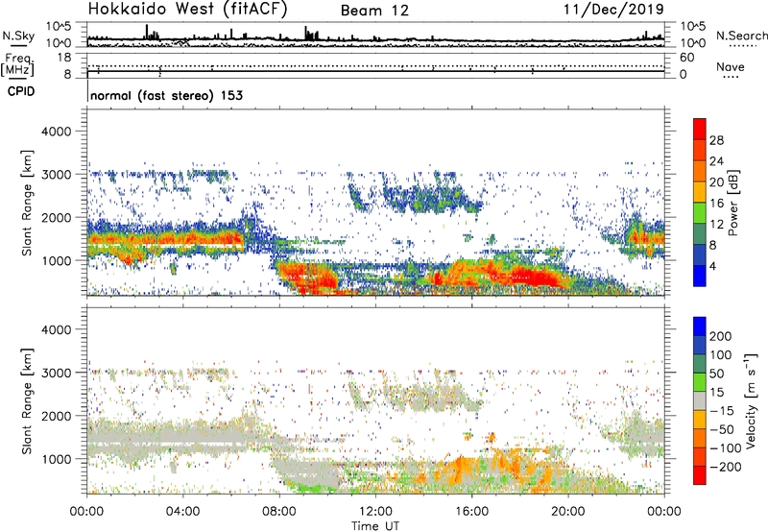
Task: Click the '3000' tick on velocity panel
Action: 56,373
